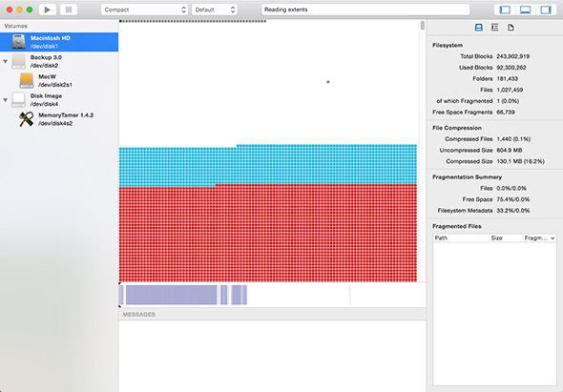Screen dimensions: 563x392
Task: Toggle the left sidebar panel
Action: click(x=505, y=10)
